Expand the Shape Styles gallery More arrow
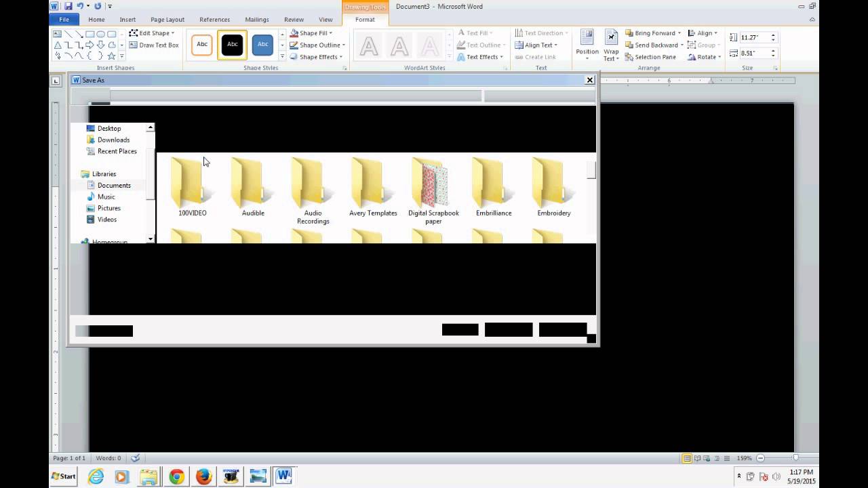Image resolution: width=868 pixels, height=488 pixels. (x=282, y=56)
